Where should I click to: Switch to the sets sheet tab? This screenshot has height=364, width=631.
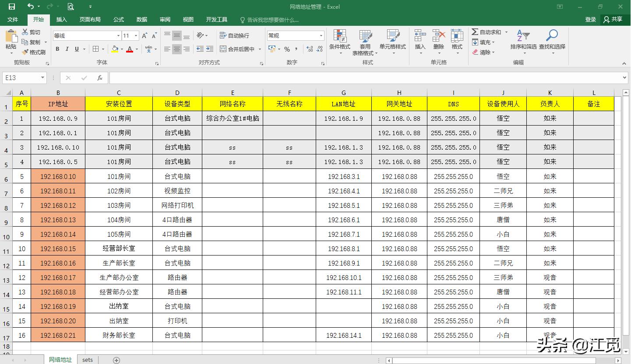87,359
